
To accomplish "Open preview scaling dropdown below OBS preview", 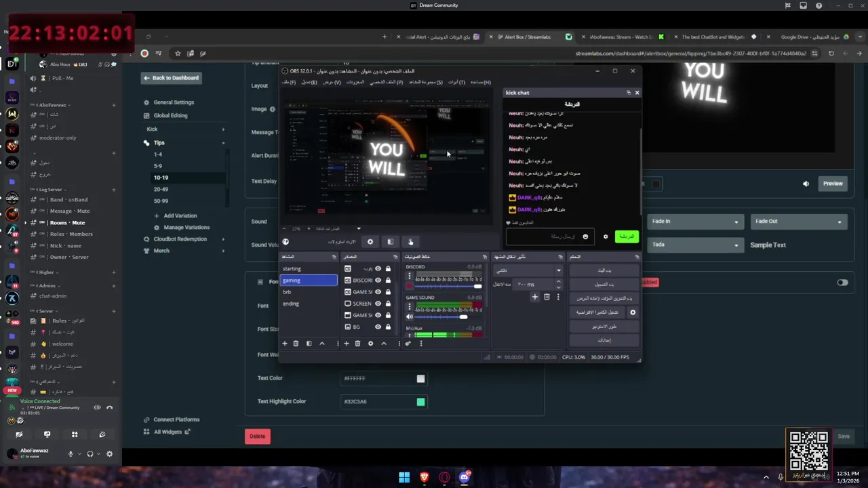I will click(x=359, y=228).
